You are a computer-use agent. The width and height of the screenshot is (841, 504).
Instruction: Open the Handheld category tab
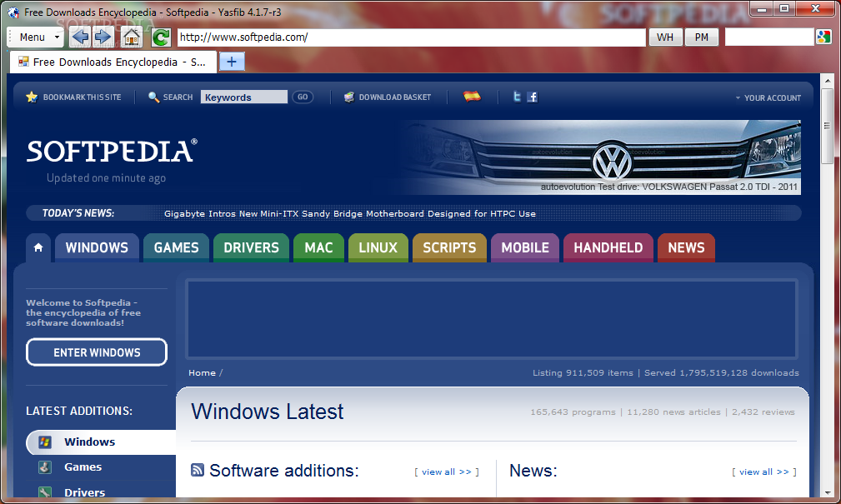pos(608,247)
